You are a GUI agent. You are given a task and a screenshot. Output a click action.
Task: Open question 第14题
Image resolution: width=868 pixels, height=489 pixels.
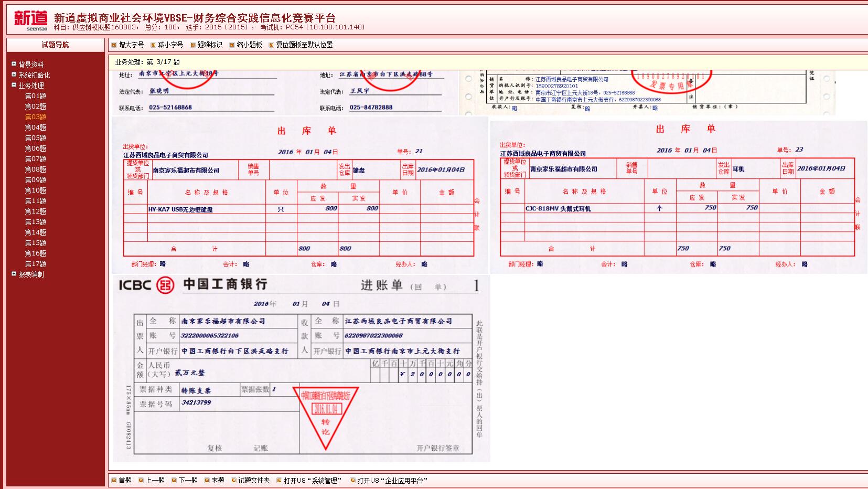(36, 232)
